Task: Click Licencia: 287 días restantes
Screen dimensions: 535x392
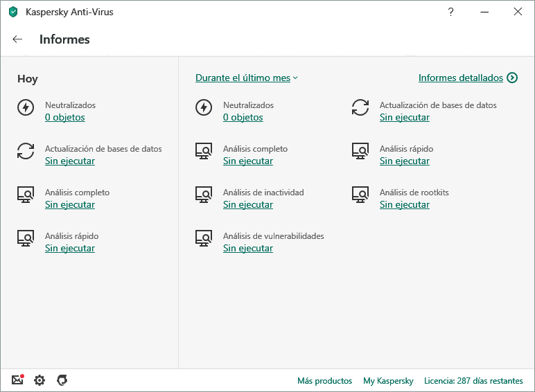Action: 473,381
